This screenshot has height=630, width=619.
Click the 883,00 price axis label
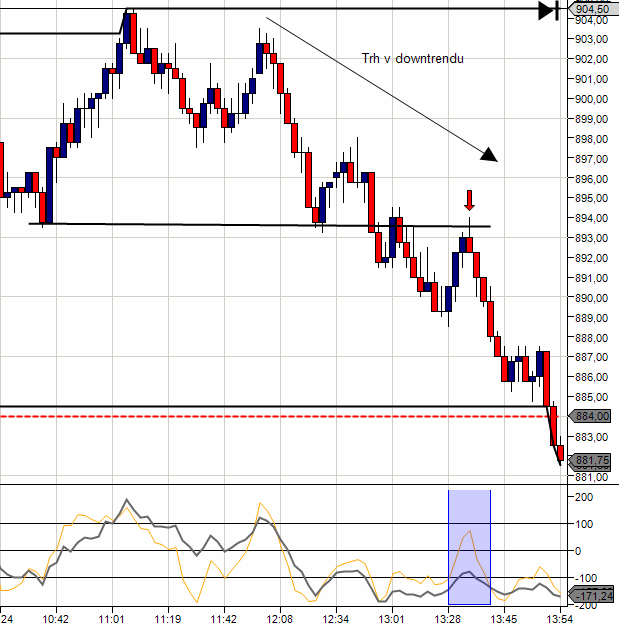592,437
